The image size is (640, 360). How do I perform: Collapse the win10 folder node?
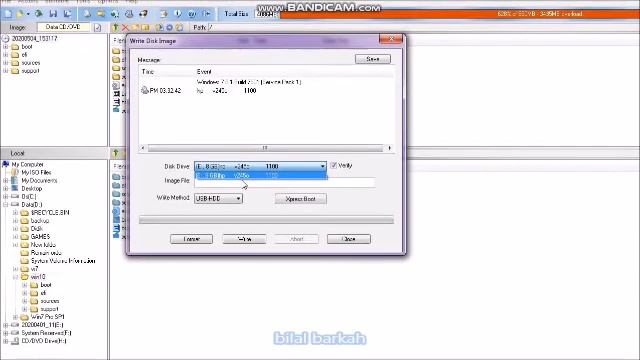coord(15,277)
